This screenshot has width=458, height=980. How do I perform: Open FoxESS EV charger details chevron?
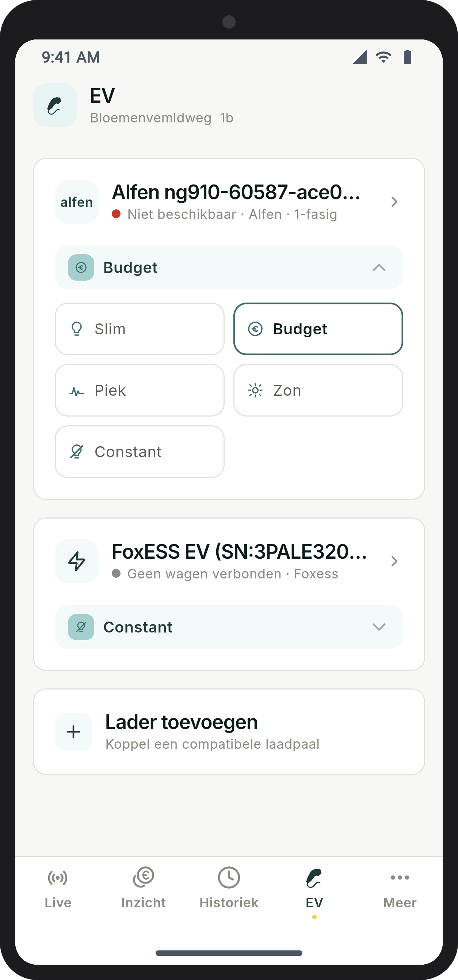tap(394, 561)
